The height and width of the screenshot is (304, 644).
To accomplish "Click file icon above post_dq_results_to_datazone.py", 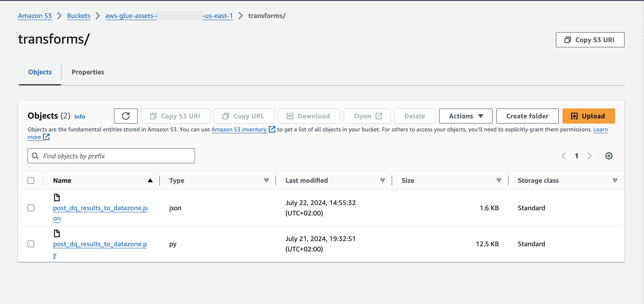I will point(57,233).
